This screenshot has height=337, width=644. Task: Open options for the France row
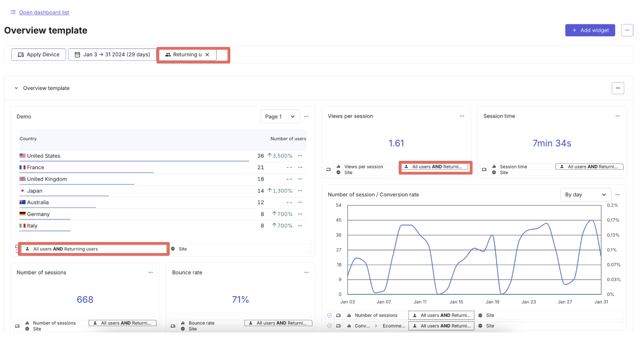click(x=300, y=167)
